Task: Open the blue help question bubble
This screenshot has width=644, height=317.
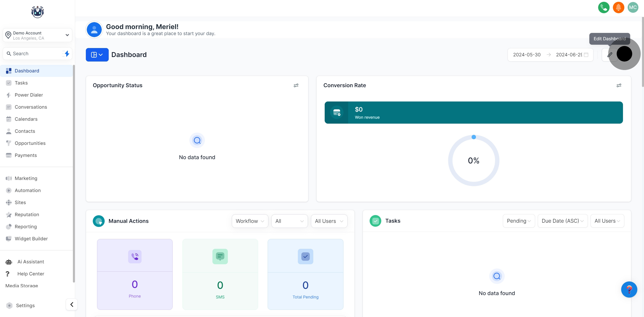Action: tap(629, 289)
